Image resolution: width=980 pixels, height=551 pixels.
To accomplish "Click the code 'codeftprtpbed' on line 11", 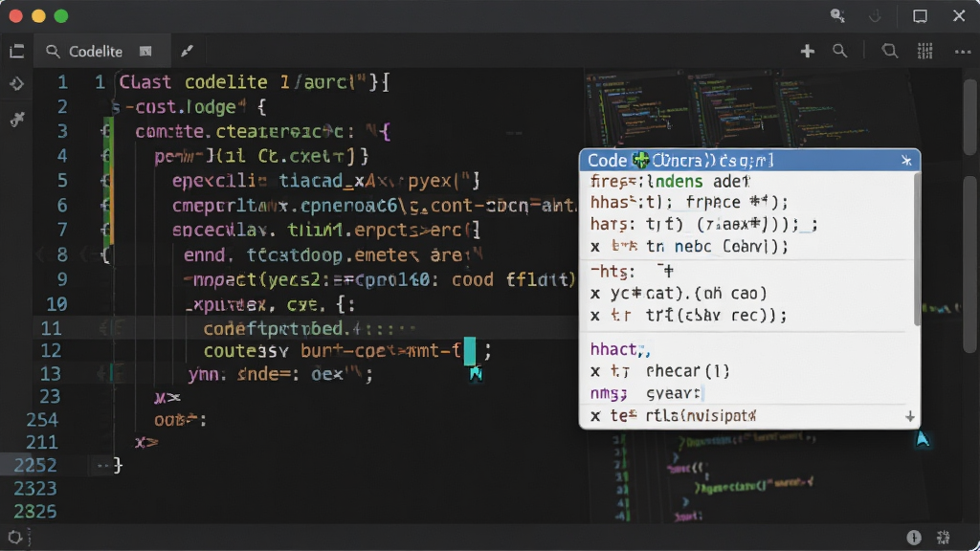I will [274, 329].
